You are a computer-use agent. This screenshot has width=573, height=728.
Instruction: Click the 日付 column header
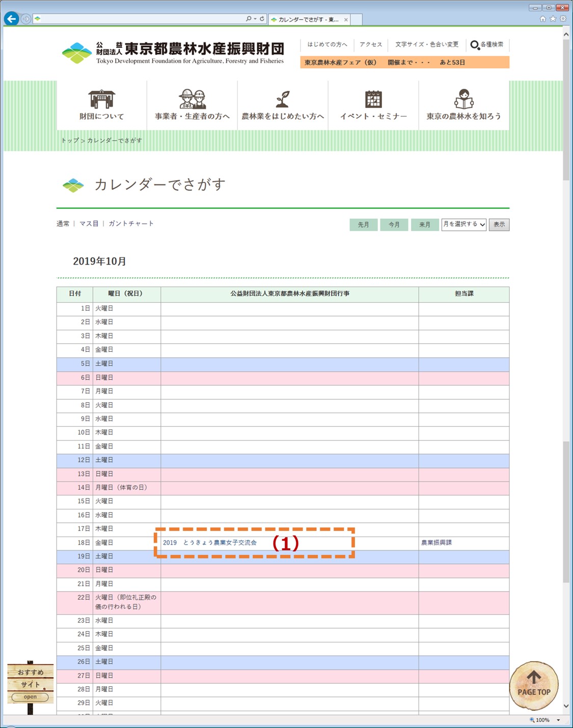point(75,294)
